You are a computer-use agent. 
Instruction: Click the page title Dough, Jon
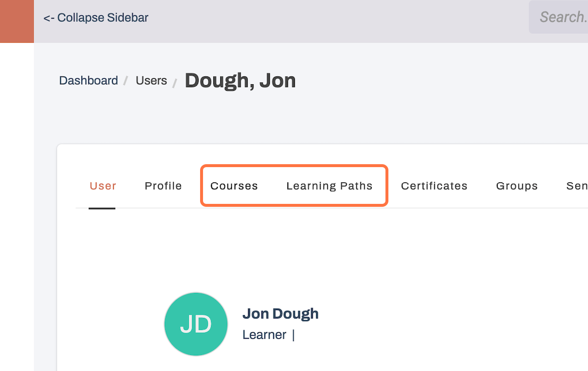pyautogui.click(x=240, y=80)
